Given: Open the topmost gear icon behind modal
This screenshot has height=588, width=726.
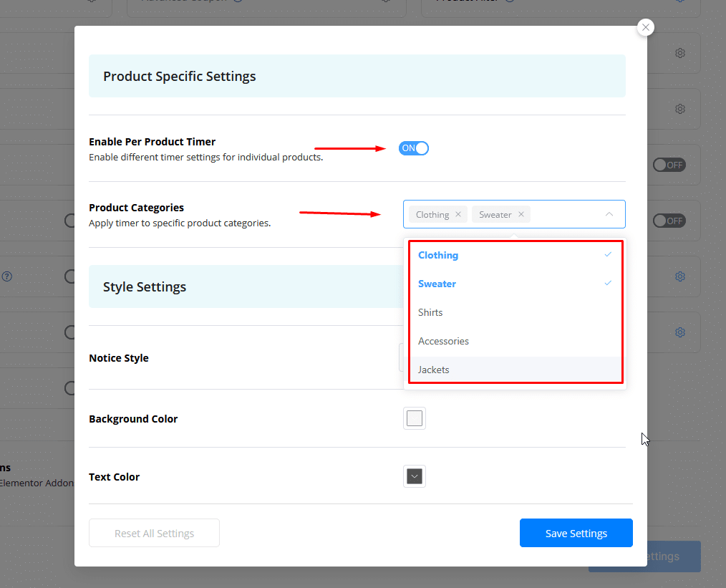Looking at the screenshot, I should [680, 53].
